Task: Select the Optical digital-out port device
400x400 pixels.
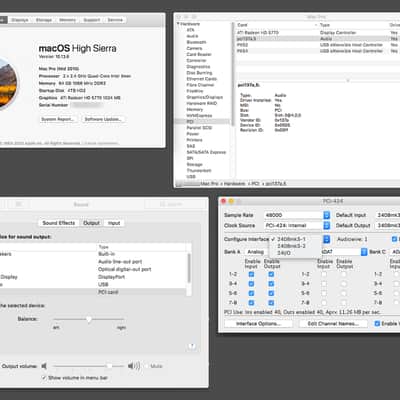Action: click(93, 269)
